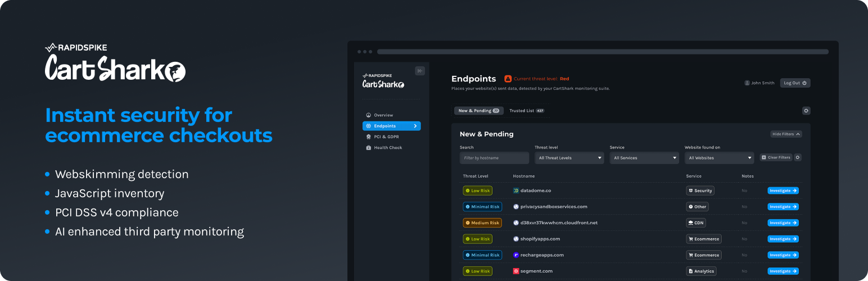The image size is (868, 281).
Task: Investigate the rechargeapps.com endpoint
Action: click(x=783, y=255)
